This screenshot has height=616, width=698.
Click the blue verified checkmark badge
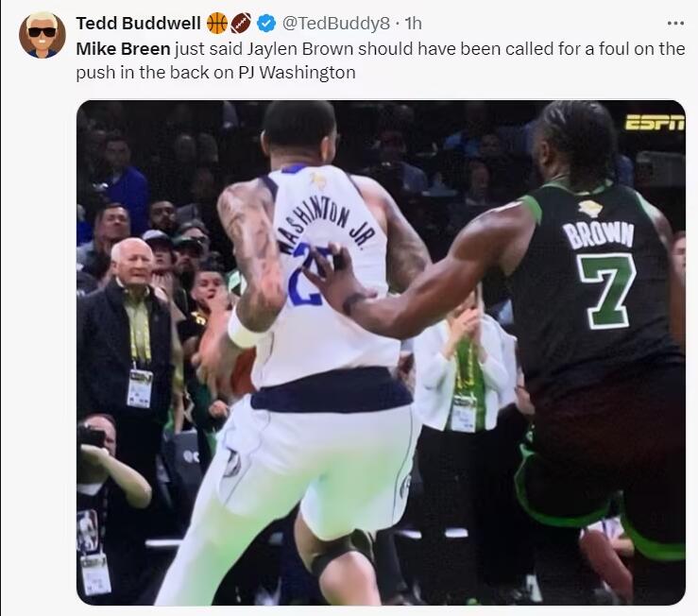click(266, 24)
